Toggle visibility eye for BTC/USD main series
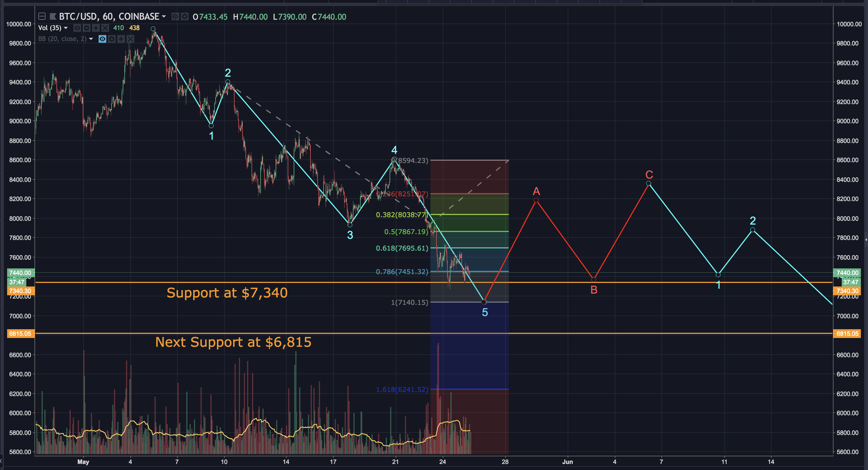The width and height of the screenshot is (868, 470). click(x=175, y=16)
